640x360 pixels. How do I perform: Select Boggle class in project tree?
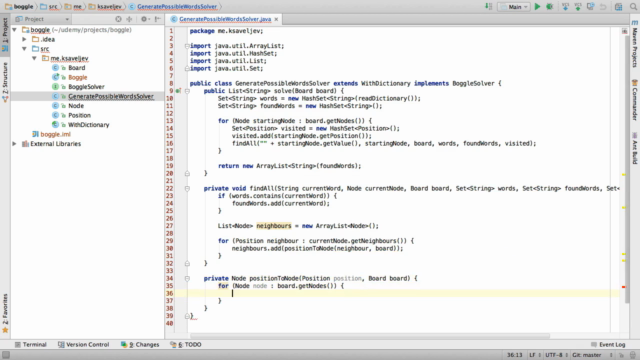click(x=78, y=77)
